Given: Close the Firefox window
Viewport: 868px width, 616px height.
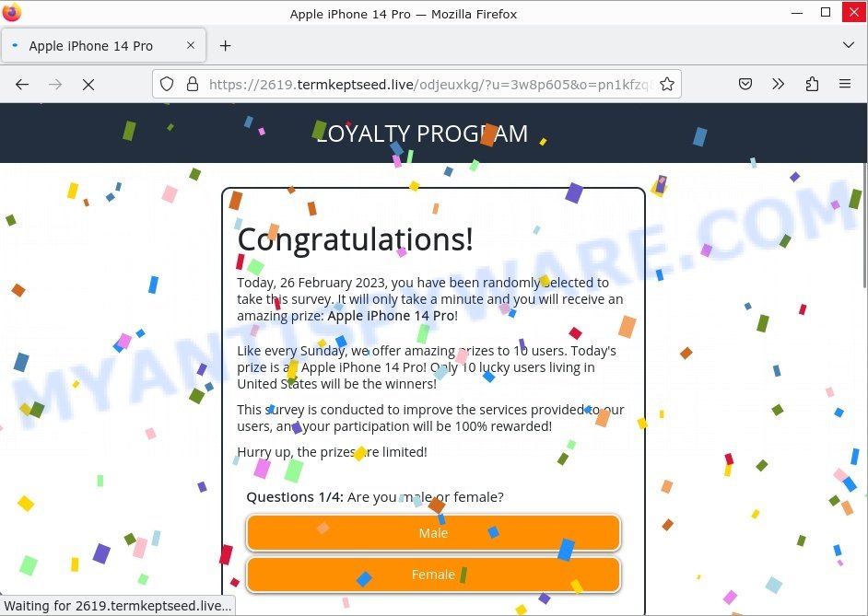Looking at the screenshot, I should (x=853, y=12).
